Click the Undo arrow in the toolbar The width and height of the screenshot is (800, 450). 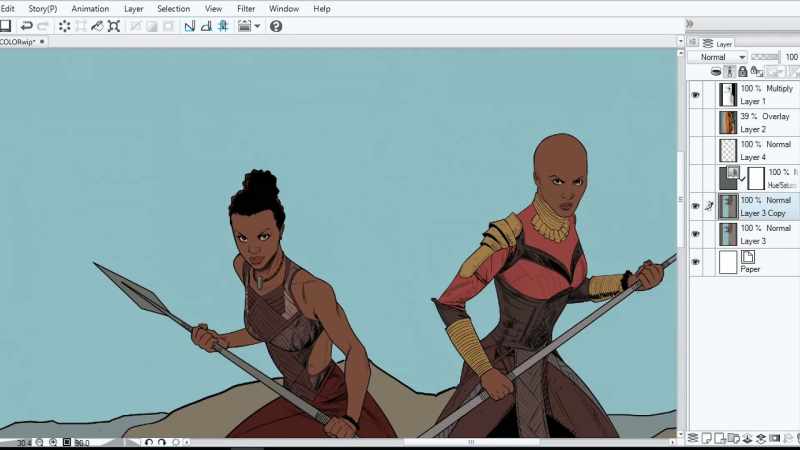27,26
